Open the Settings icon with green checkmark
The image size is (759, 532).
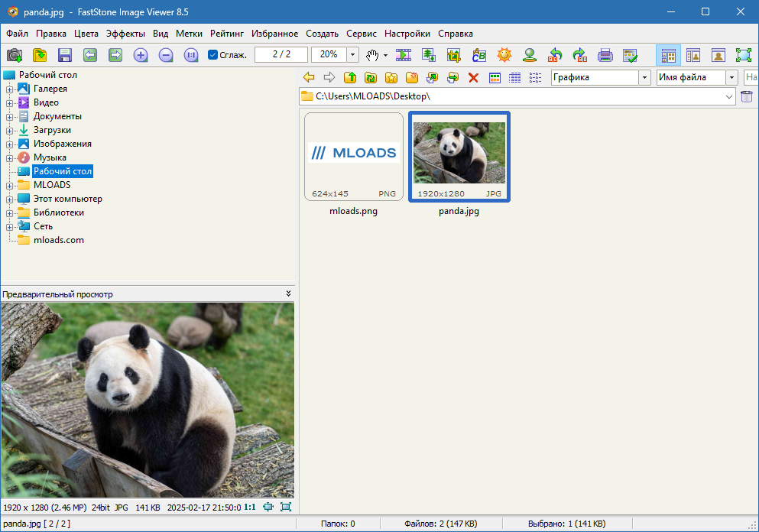pyautogui.click(x=631, y=55)
